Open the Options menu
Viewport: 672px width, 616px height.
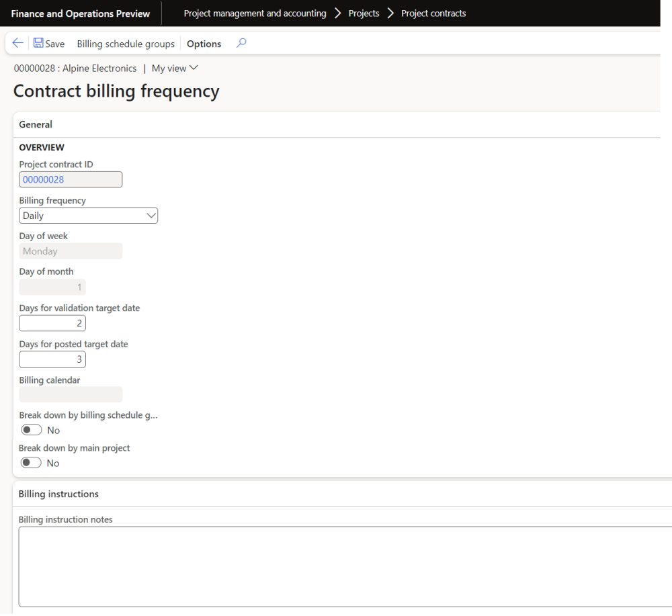pyautogui.click(x=204, y=44)
